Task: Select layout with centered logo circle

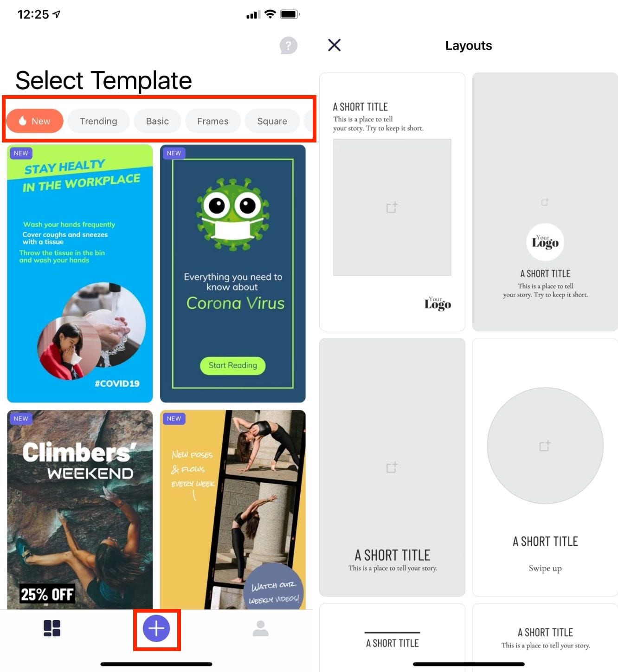Action: tap(545, 202)
